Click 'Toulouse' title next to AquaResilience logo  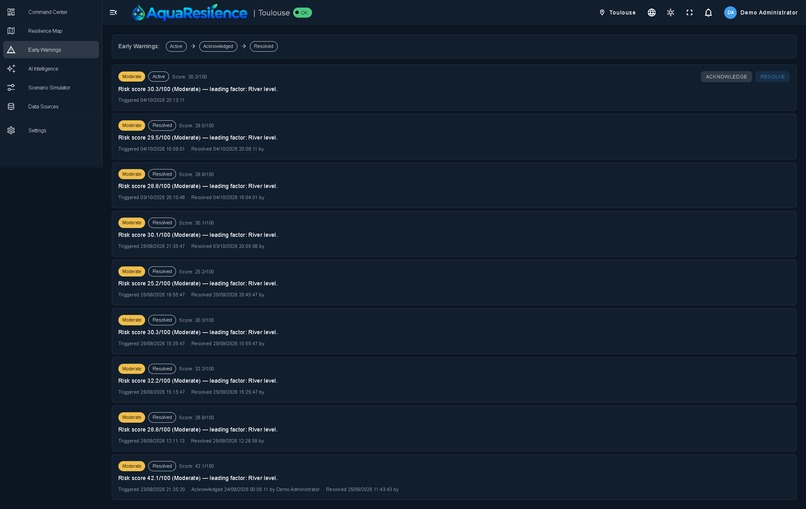point(274,13)
